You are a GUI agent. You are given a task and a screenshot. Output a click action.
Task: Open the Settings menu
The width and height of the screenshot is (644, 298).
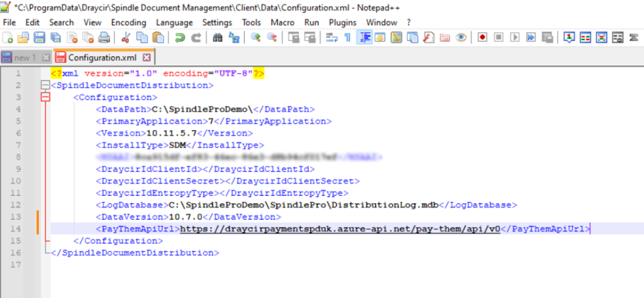(217, 22)
